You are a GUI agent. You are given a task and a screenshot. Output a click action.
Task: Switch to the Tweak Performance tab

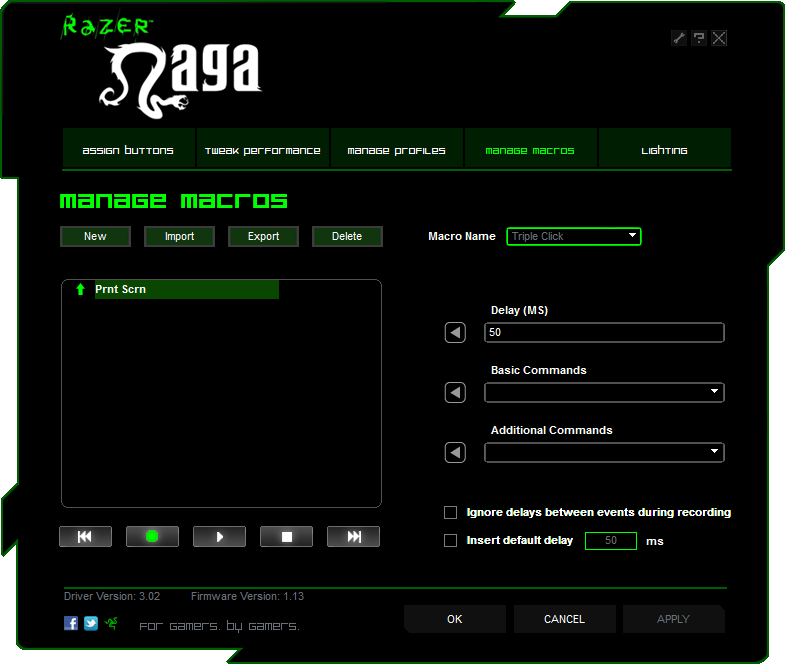(263, 150)
